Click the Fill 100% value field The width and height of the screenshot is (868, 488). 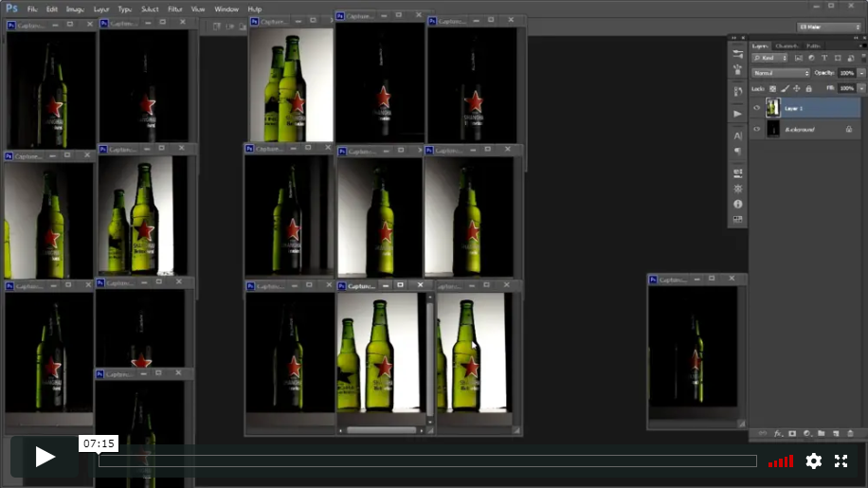pyautogui.click(x=847, y=88)
